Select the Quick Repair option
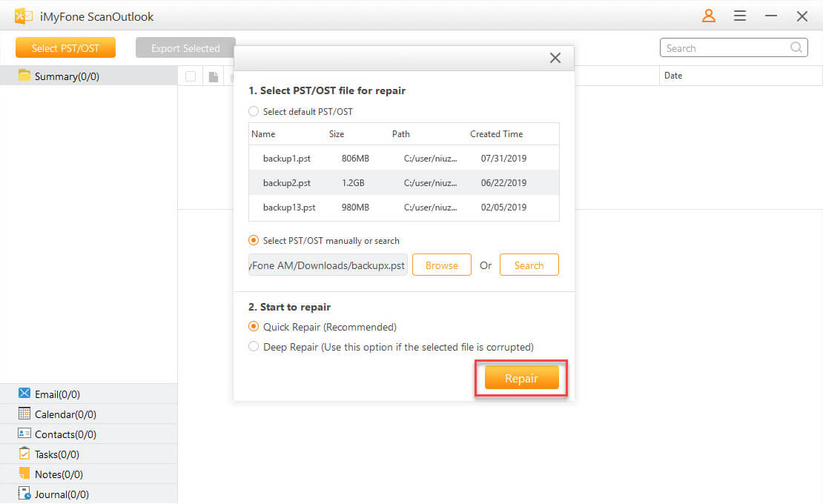The height and width of the screenshot is (504, 823). 254,327
